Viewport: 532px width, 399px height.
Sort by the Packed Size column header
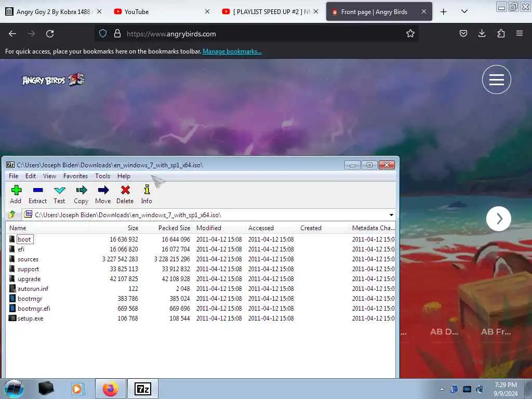(167, 228)
